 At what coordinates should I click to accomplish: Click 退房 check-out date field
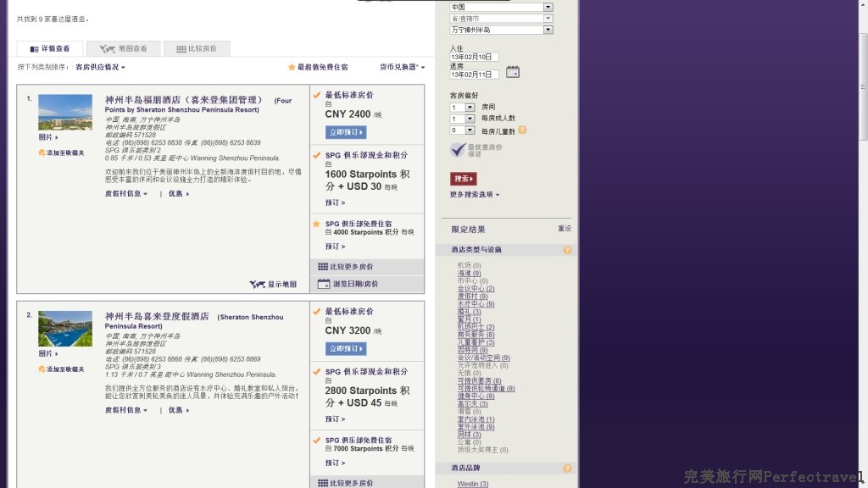474,75
